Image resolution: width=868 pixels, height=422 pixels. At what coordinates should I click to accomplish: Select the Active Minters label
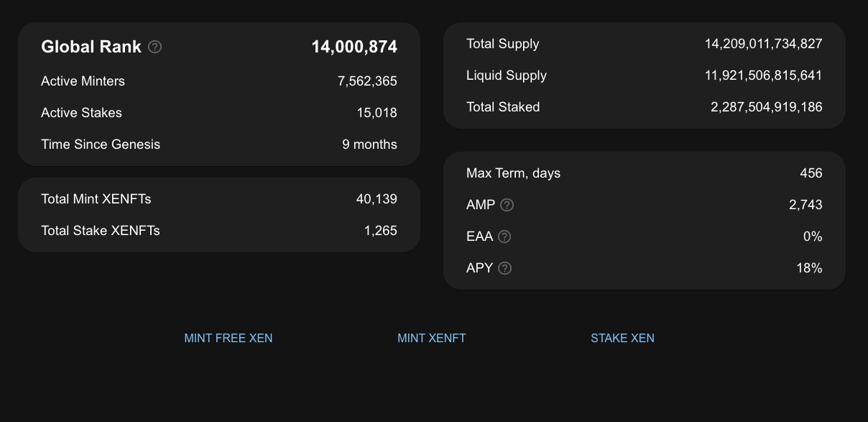[83, 81]
